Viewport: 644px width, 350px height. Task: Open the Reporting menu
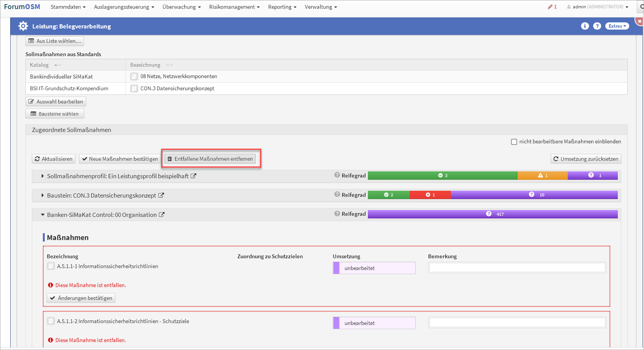(x=282, y=7)
